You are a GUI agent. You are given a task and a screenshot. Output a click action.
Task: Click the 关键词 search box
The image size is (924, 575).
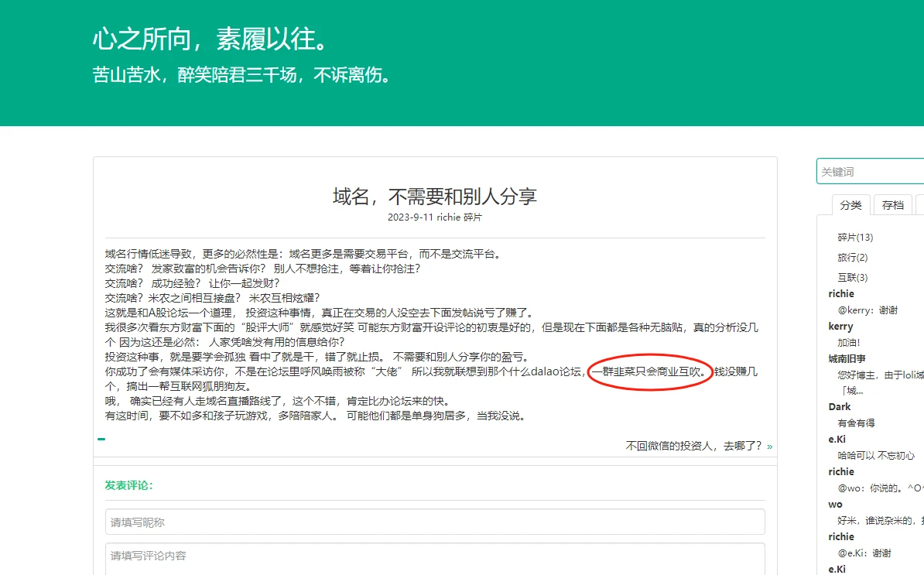871,171
